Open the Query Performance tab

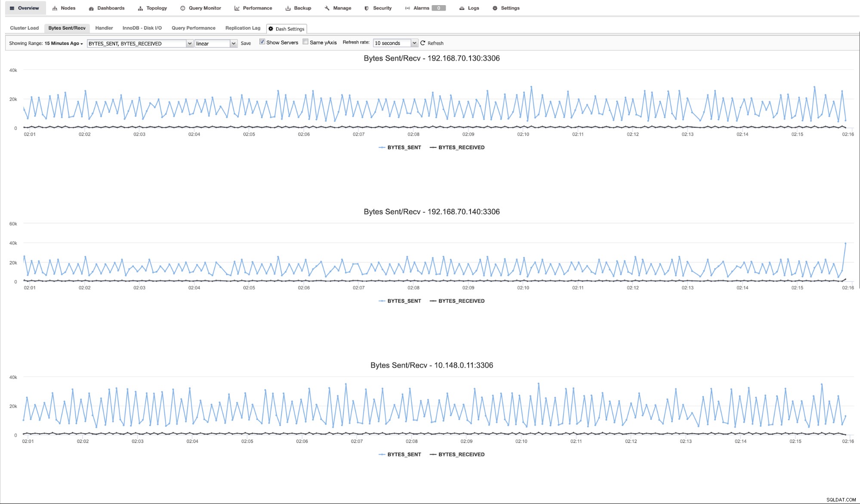(x=194, y=28)
